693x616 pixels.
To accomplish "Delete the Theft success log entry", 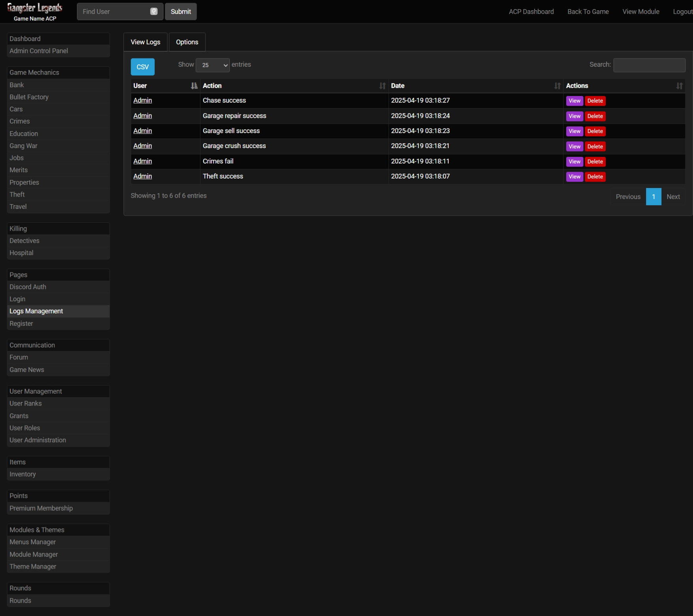I will point(595,177).
